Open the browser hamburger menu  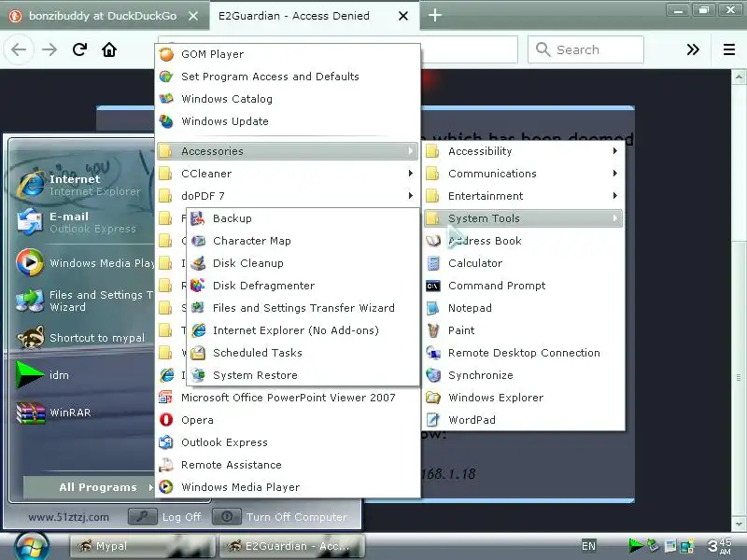click(729, 49)
